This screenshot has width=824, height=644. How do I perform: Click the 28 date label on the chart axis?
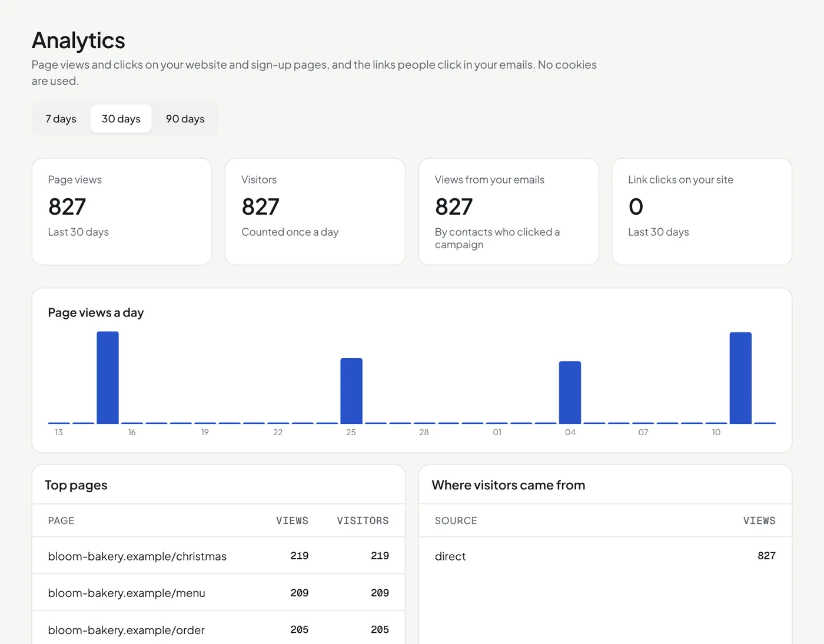click(x=424, y=432)
